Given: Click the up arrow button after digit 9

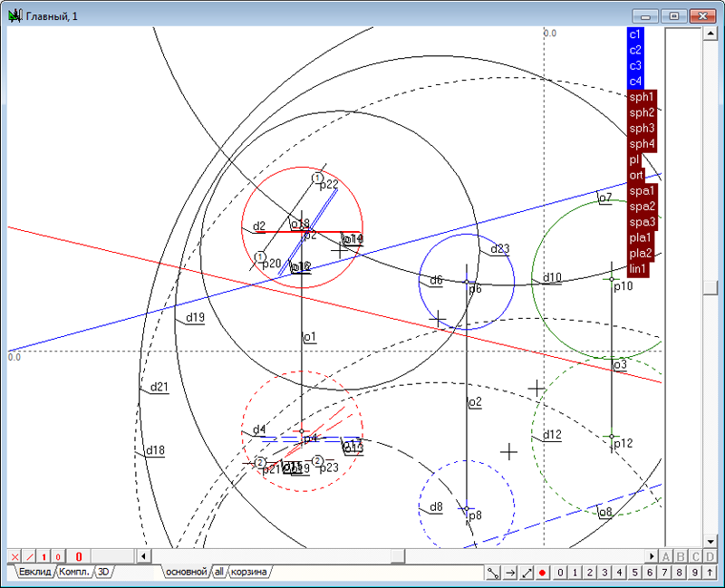Looking at the screenshot, I should [710, 573].
